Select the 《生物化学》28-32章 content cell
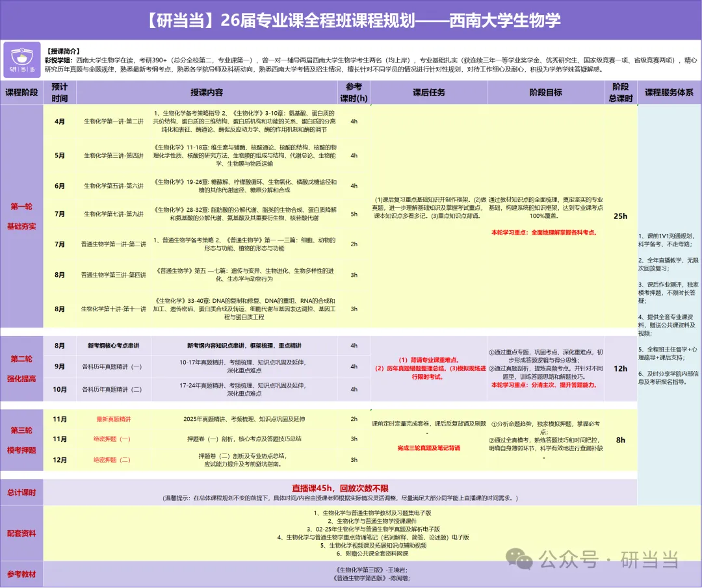Screen dimensions: 702x588 pos(244,214)
